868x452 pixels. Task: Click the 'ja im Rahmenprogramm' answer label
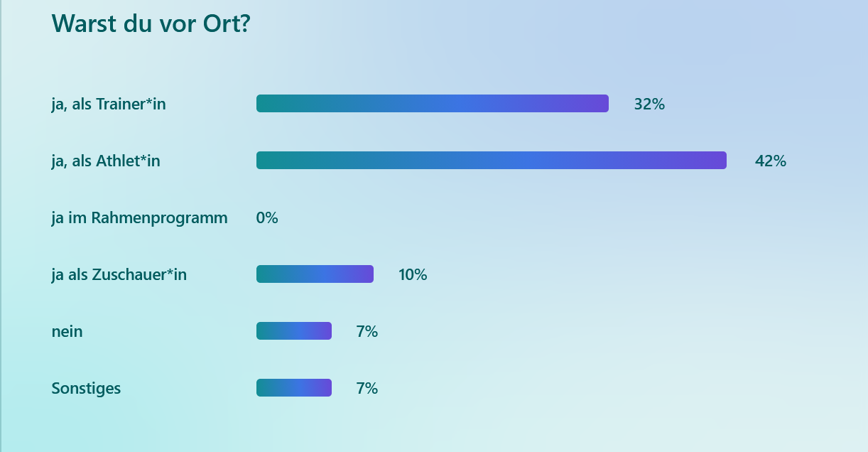tap(139, 217)
